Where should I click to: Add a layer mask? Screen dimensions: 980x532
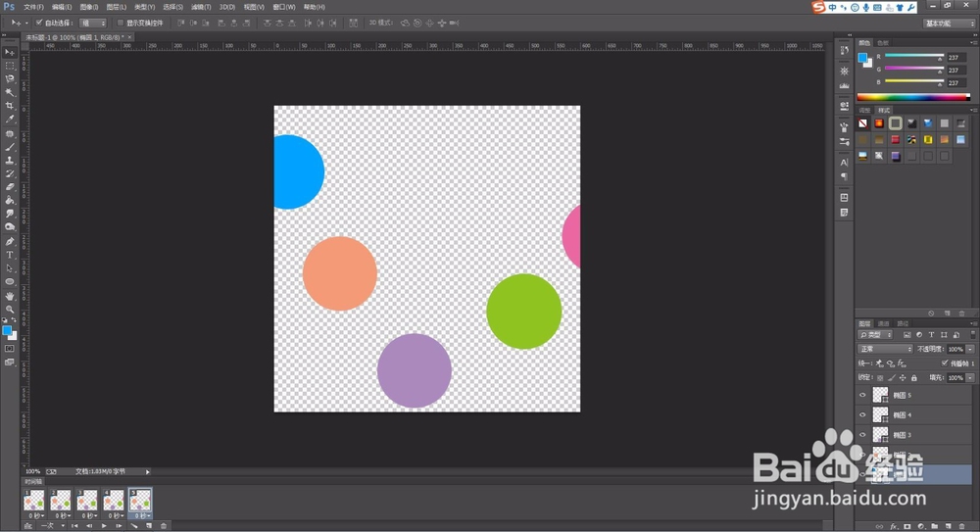[906, 526]
